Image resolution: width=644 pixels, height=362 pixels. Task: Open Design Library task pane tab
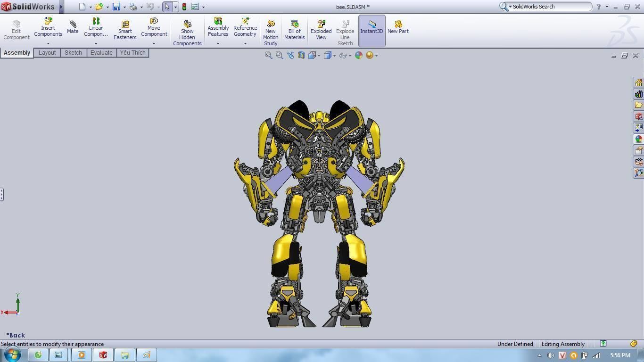coord(638,94)
